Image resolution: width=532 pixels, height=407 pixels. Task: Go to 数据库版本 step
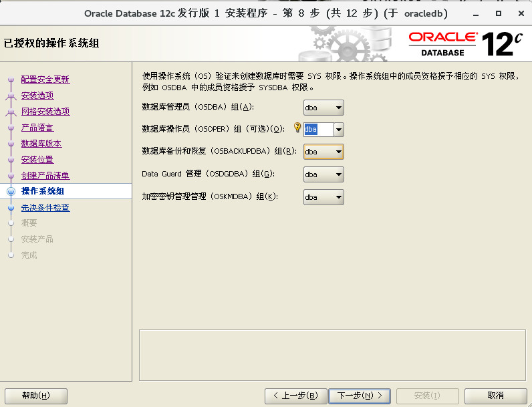(41, 144)
